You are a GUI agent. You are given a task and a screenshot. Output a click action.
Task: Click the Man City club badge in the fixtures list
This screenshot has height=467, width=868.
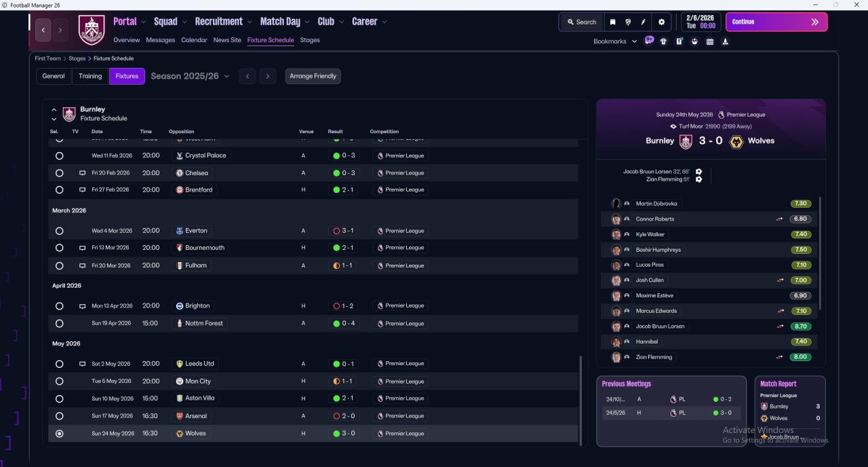pyautogui.click(x=179, y=381)
